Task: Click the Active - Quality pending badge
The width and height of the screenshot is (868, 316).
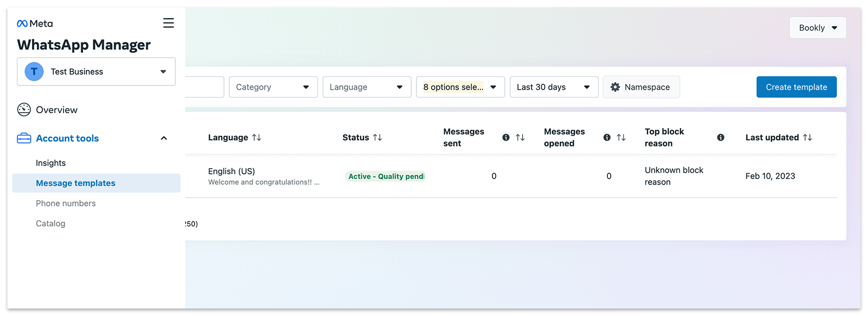Action: 385,176
